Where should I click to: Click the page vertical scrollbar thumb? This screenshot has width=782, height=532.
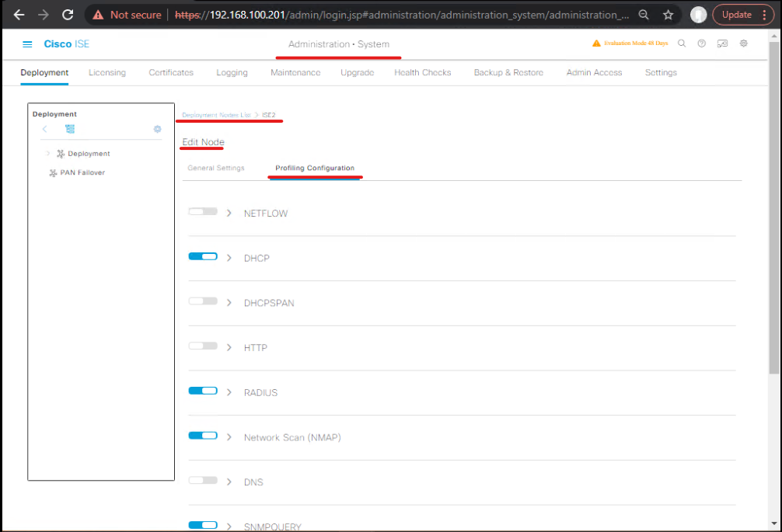774,207
